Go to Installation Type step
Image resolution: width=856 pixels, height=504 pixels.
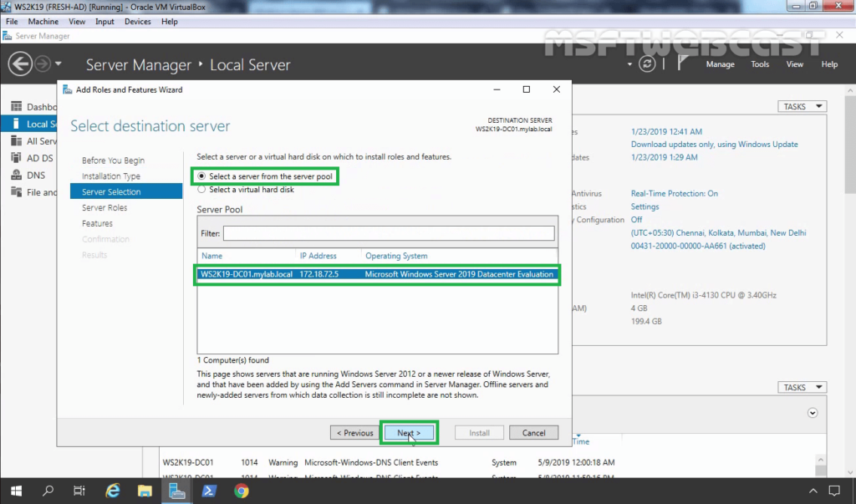[111, 176]
